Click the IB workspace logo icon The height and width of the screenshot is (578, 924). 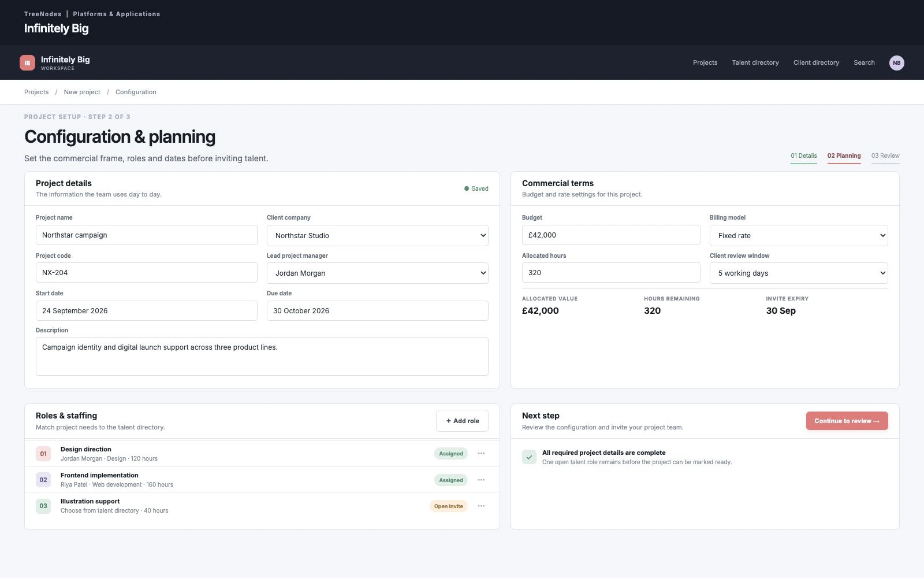tap(27, 63)
